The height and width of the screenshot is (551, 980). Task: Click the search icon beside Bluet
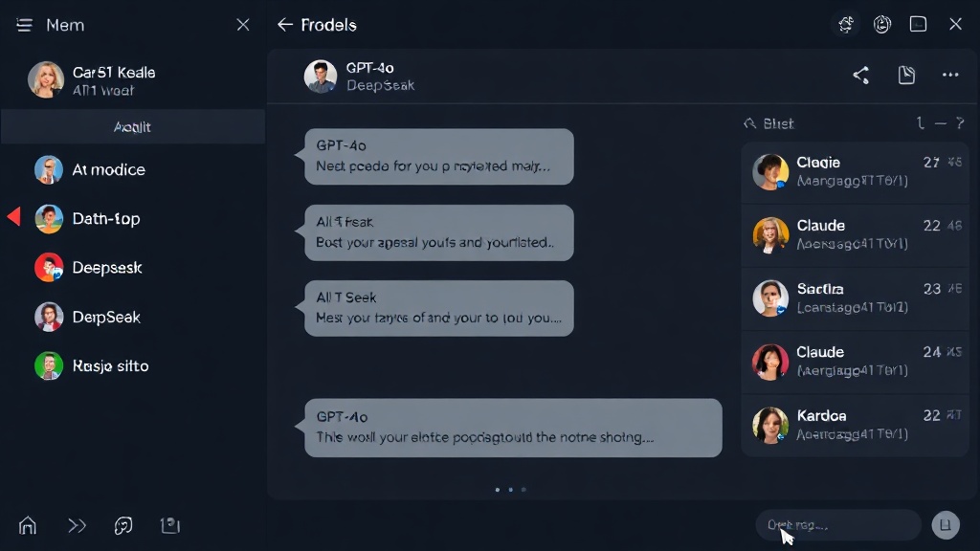750,123
